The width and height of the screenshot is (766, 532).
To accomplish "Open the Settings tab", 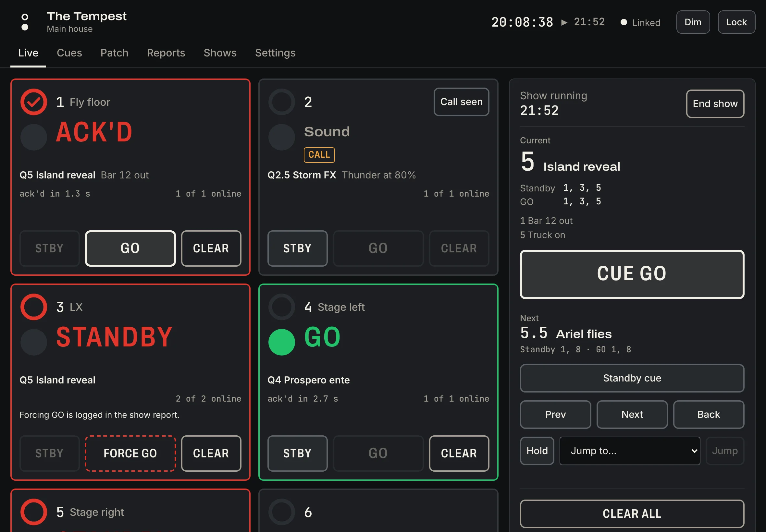I will [275, 53].
